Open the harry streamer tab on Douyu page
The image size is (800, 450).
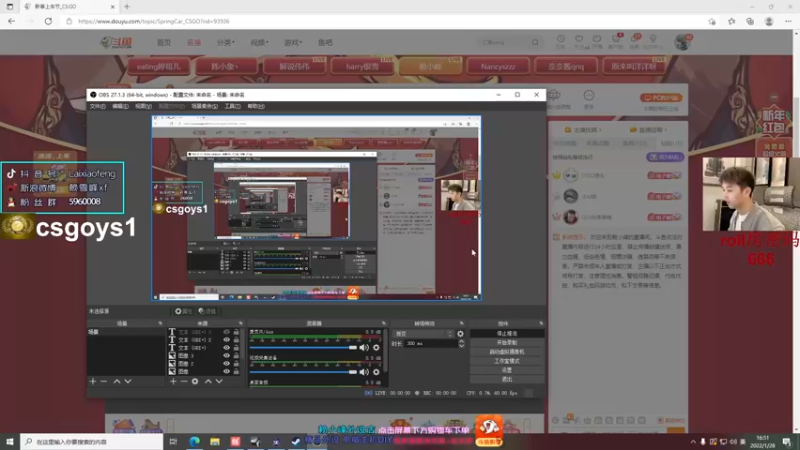[363, 66]
